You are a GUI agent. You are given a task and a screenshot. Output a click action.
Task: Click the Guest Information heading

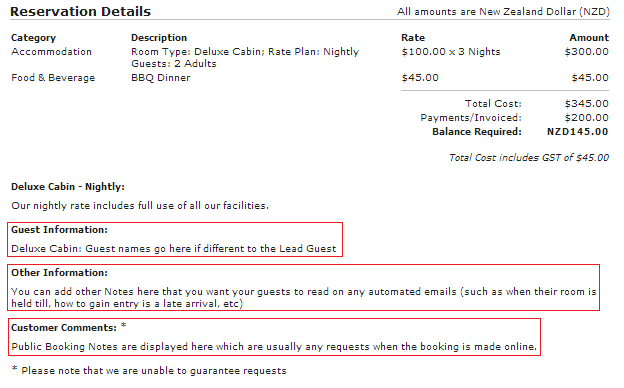pos(59,230)
